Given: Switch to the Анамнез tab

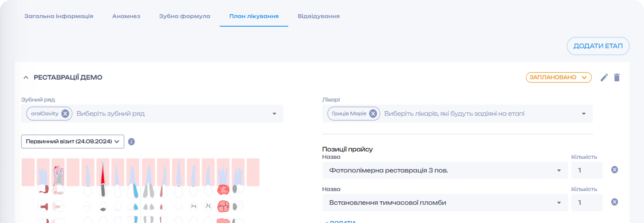Looking at the screenshot, I should [126, 16].
